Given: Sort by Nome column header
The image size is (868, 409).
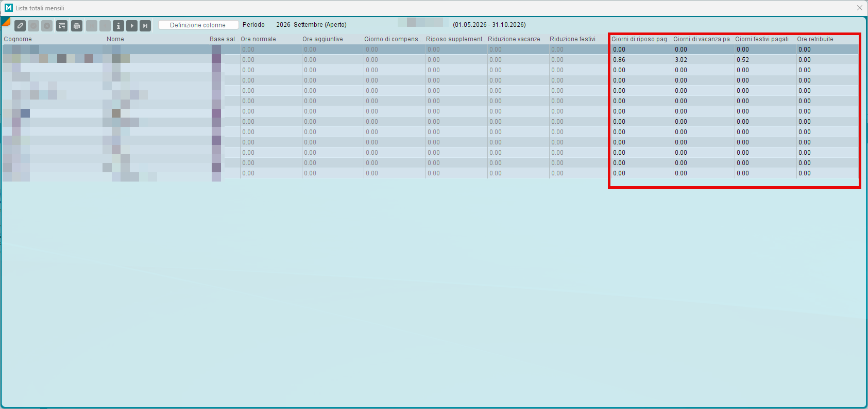Looking at the screenshot, I should [x=115, y=39].
